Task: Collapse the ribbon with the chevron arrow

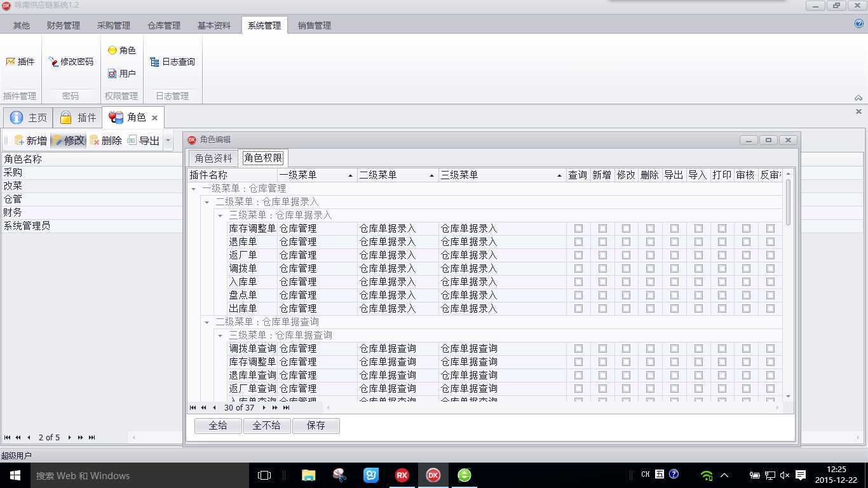Action: click(858, 98)
